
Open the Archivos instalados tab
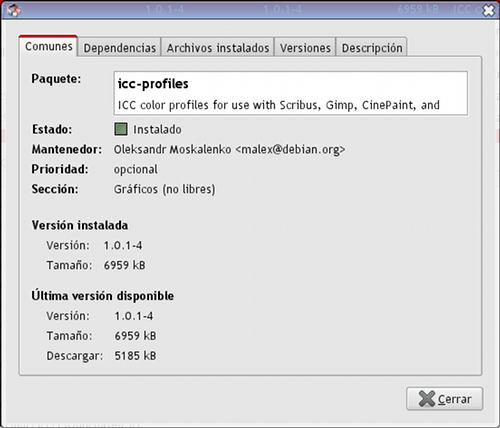218,48
